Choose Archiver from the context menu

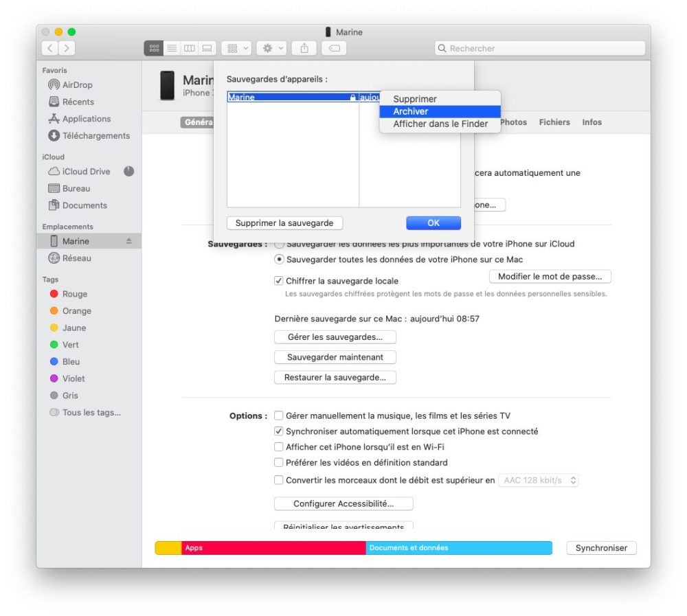[440, 111]
